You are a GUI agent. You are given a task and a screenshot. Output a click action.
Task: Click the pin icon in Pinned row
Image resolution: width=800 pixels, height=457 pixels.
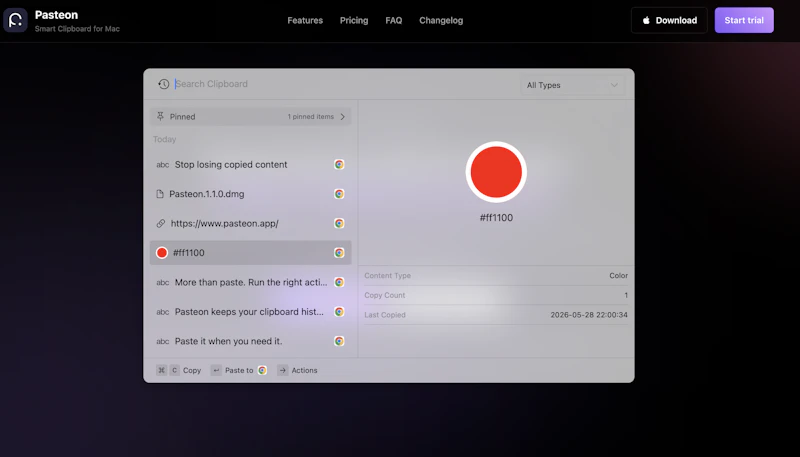coord(160,116)
